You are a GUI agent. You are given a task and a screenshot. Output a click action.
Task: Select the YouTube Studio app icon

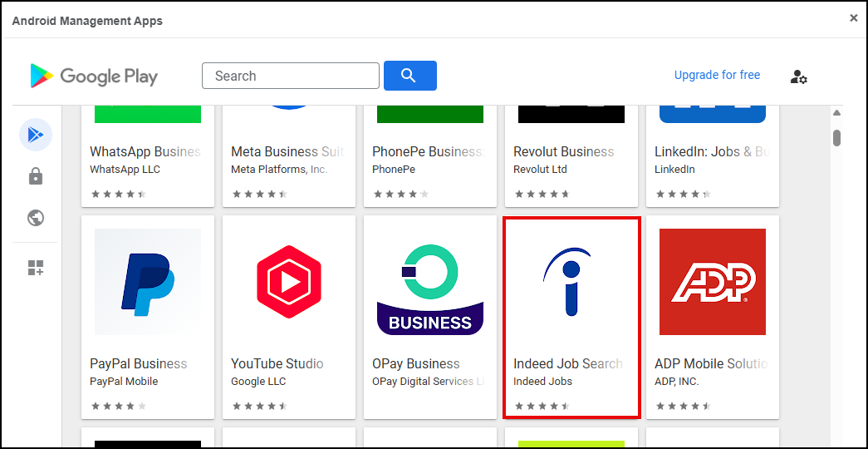[289, 282]
